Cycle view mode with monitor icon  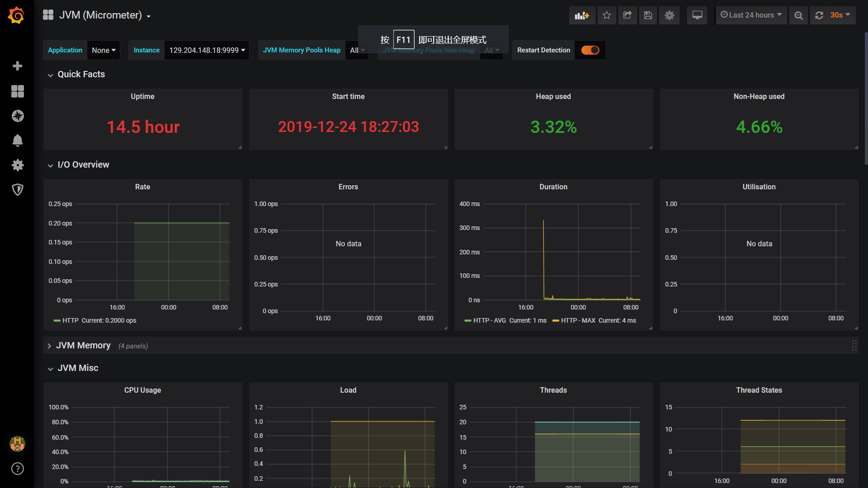697,15
